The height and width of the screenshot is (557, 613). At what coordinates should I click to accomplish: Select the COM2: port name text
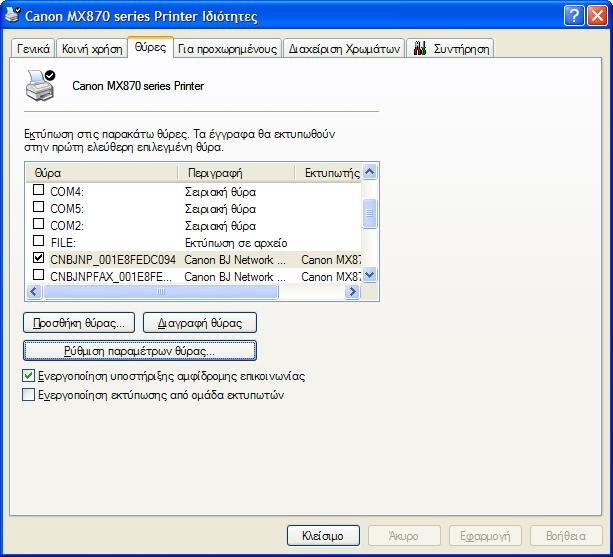[67, 226]
